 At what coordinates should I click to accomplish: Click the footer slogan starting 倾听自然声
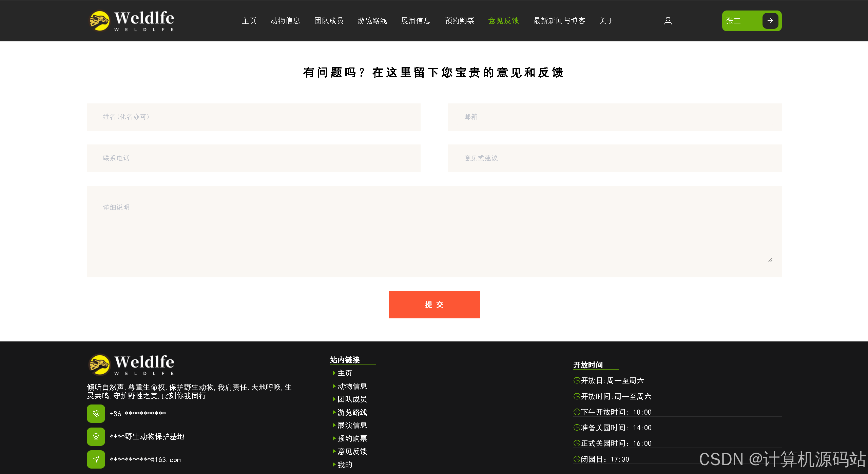coord(189,392)
